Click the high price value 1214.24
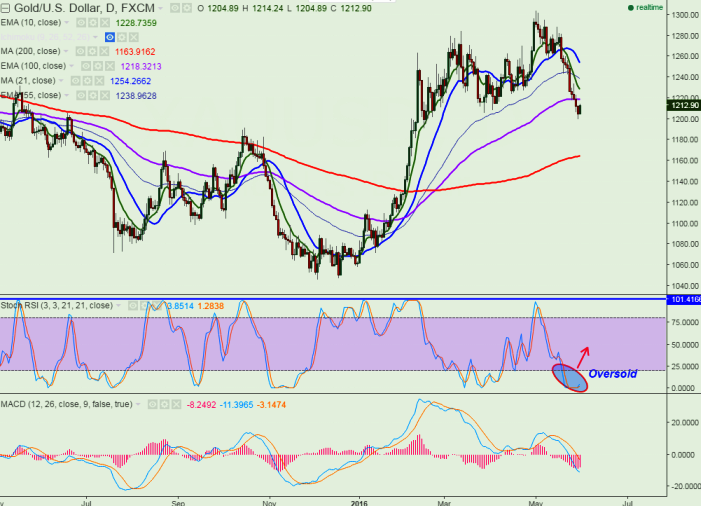 point(267,8)
